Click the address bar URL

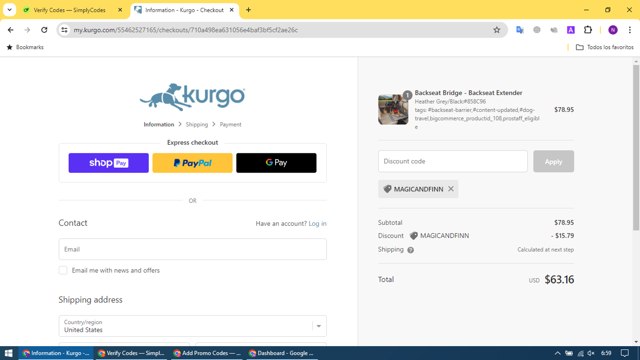point(186,30)
